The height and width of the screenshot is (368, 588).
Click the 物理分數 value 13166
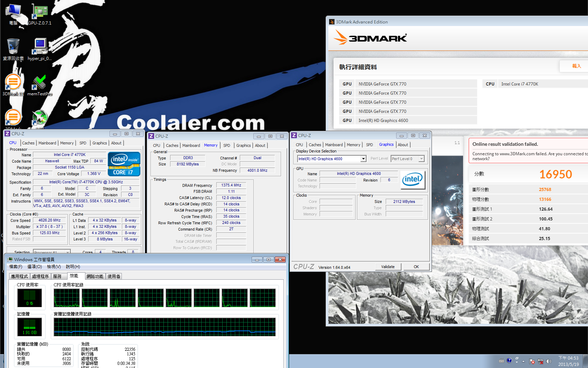click(545, 199)
